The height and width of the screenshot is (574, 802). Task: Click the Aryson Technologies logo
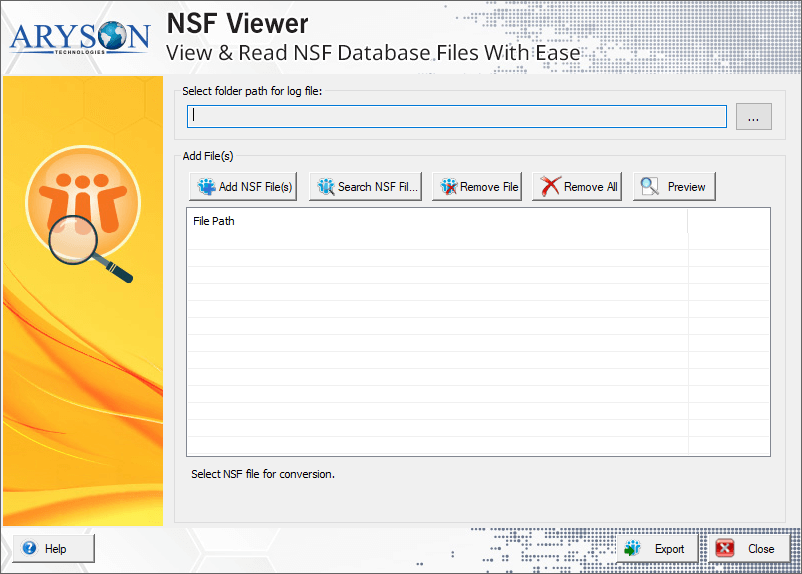79,37
